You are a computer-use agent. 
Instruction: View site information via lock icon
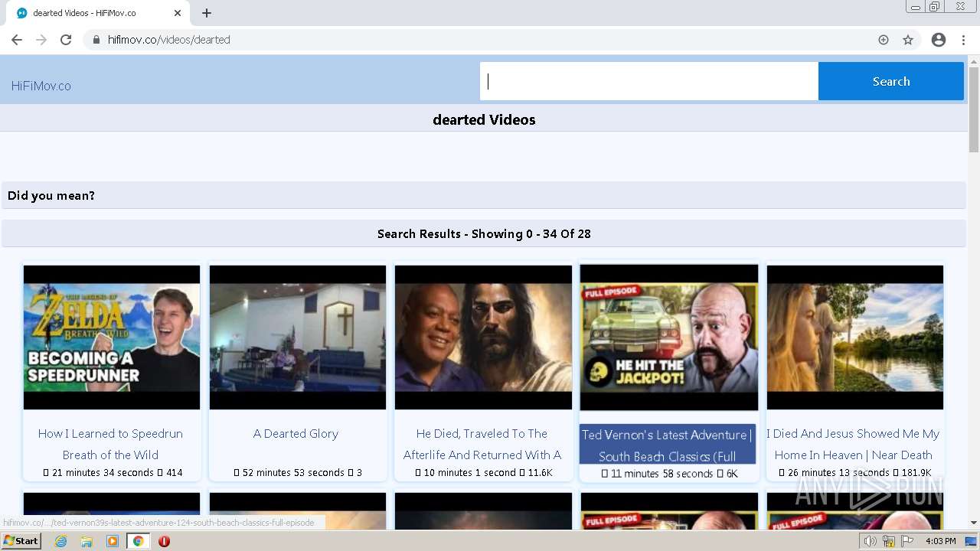tap(96, 40)
